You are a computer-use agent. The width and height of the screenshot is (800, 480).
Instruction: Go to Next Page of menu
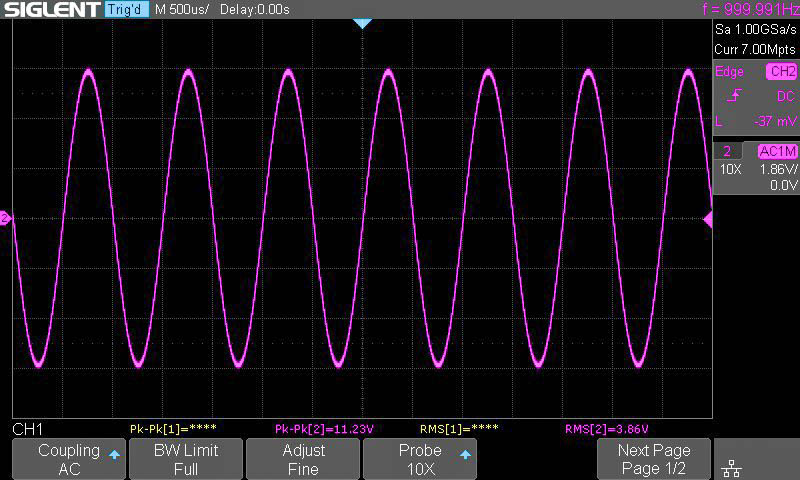(x=654, y=459)
